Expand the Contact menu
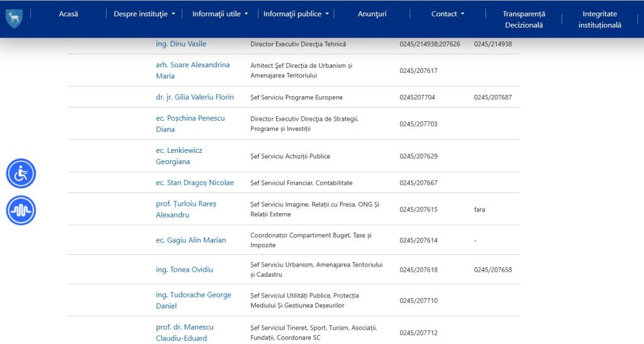Image resolution: width=644 pixels, height=344 pixels. click(x=448, y=14)
